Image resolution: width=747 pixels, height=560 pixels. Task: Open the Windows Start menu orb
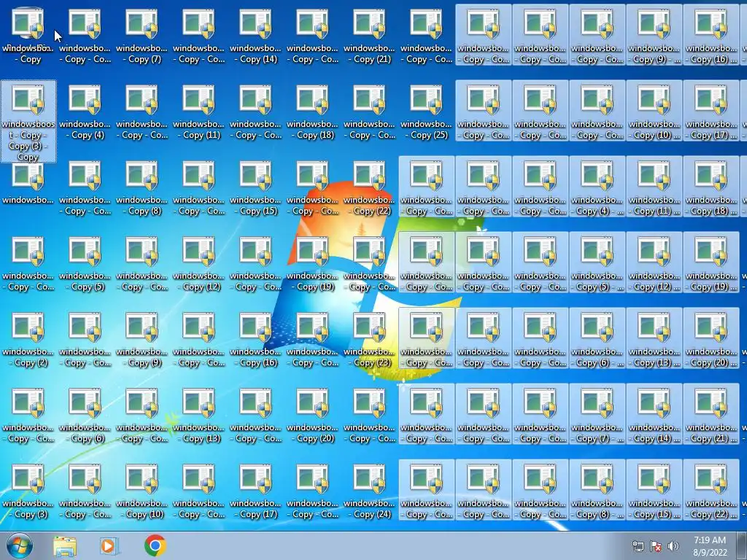pos(20,545)
